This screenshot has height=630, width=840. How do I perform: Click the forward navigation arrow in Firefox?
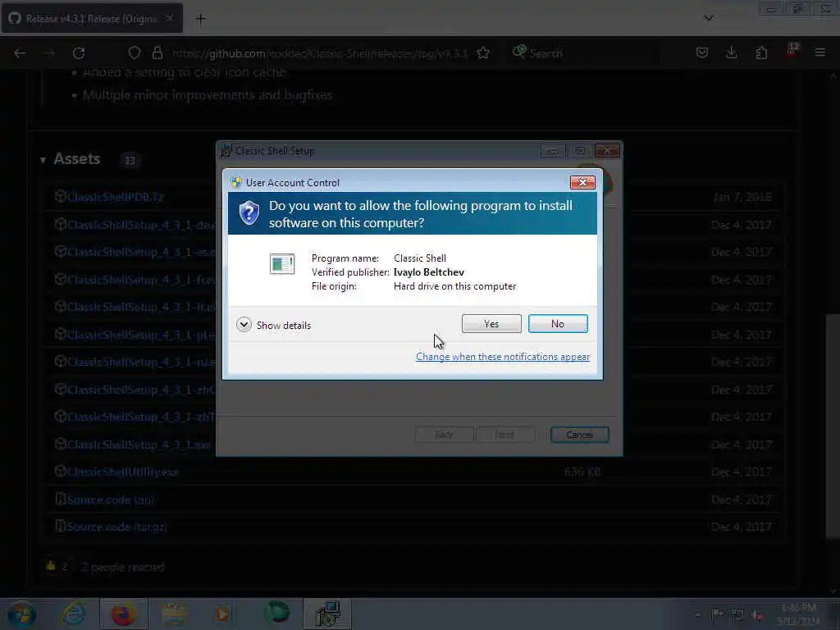(48, 53)
